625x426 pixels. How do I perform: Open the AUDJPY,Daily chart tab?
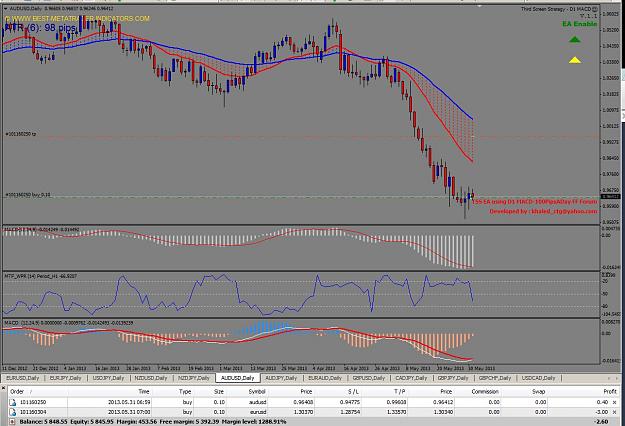click(x=281, y=378)
